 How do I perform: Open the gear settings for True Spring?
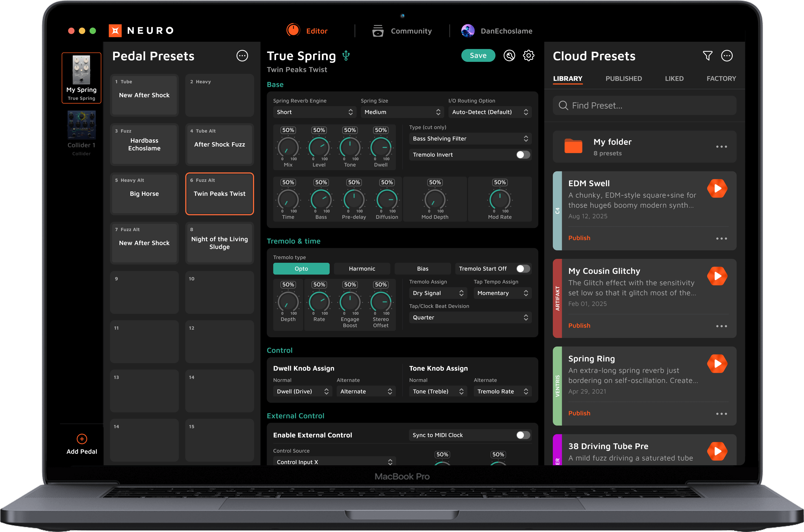coord(528,56)
